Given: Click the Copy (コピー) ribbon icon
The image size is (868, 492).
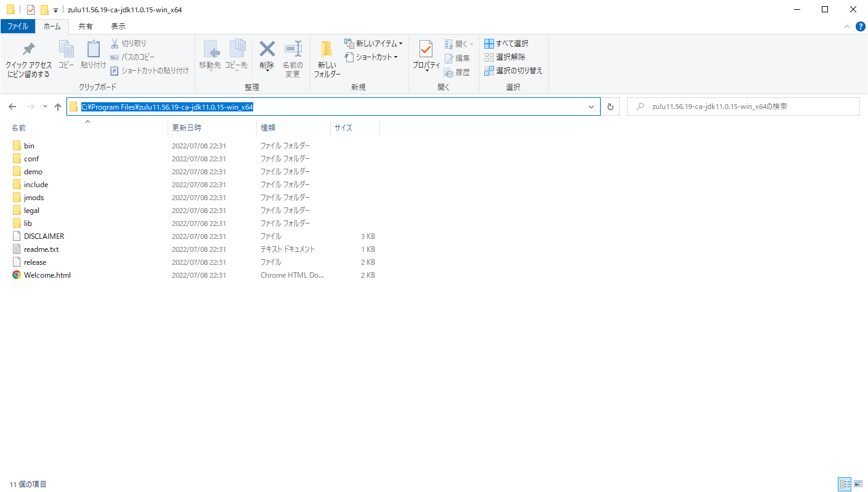Looking at the screenshot, I should tap(66, 54).
